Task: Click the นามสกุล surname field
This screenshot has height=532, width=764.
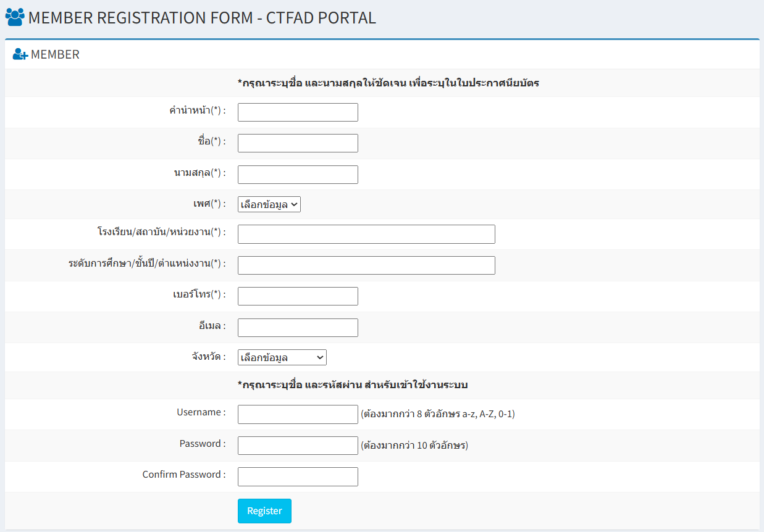Action: point(298,174)
